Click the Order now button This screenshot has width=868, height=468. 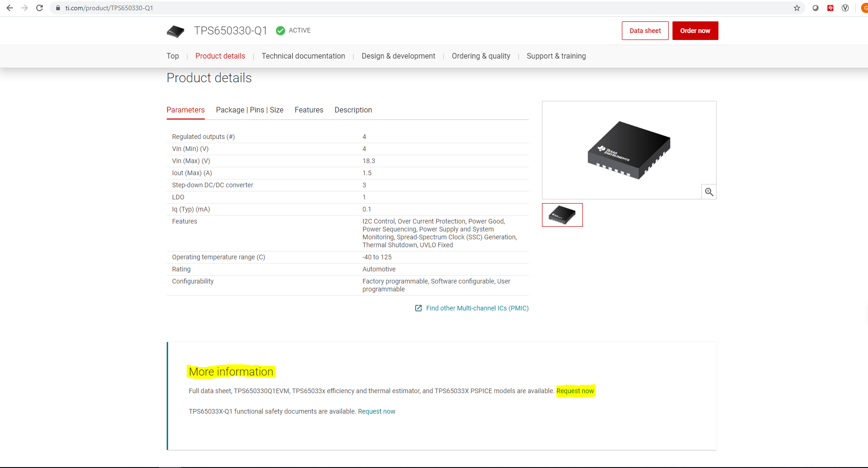695,31
